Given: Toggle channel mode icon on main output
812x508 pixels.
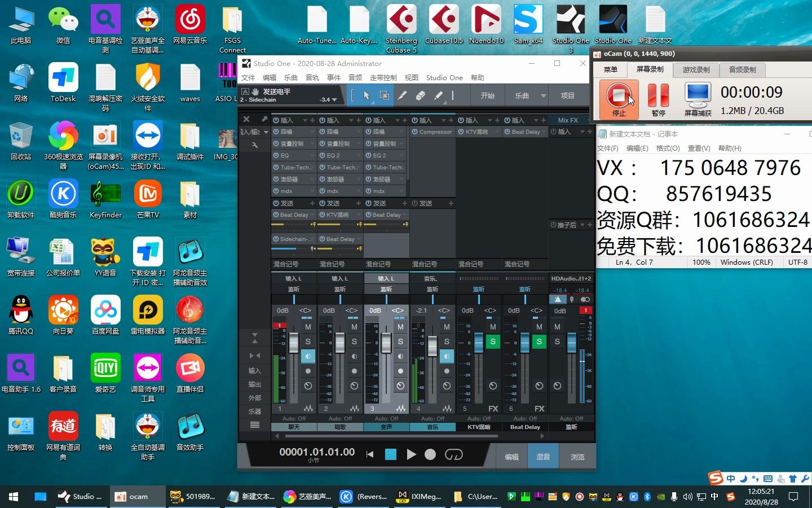Looking at the screenshot, I should coord(585,300).
